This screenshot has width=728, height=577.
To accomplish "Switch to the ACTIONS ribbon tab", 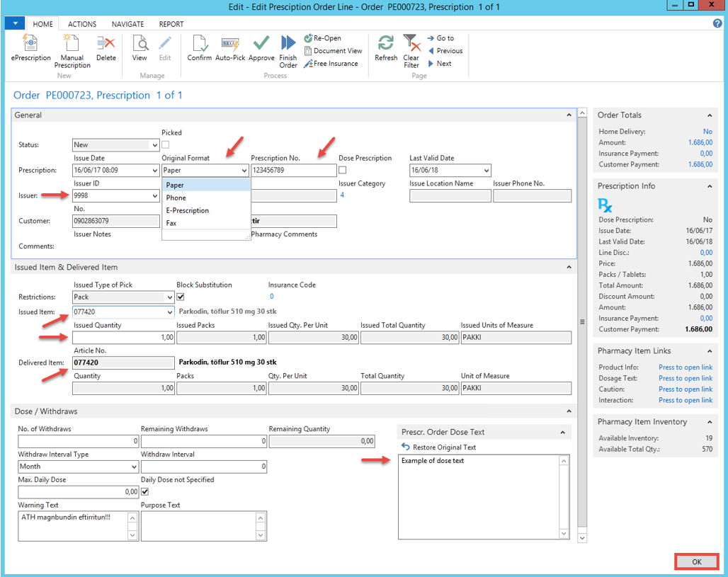I will (82, 24).
